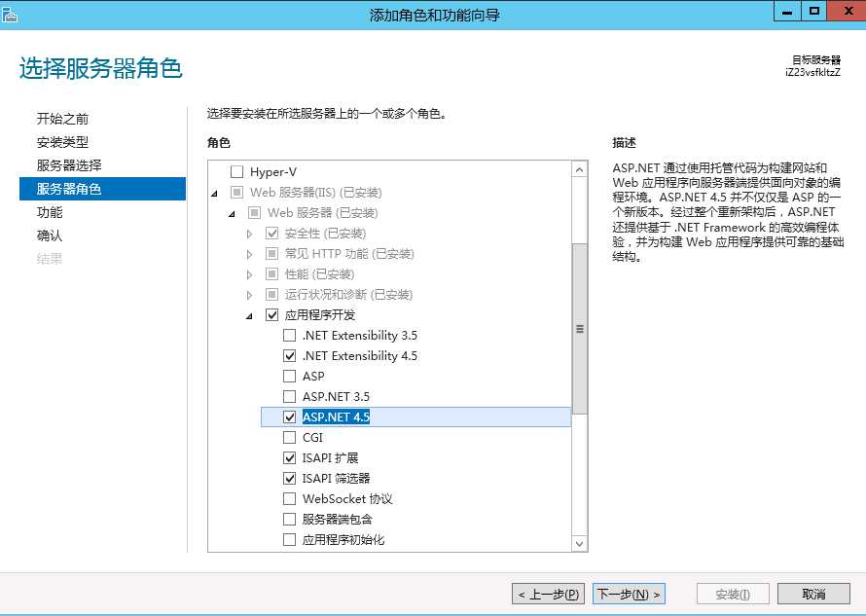The width and height of the screenshot is (866, 616).
Task: Select 应用程序开发 label
Action: [x=320, y=315]
